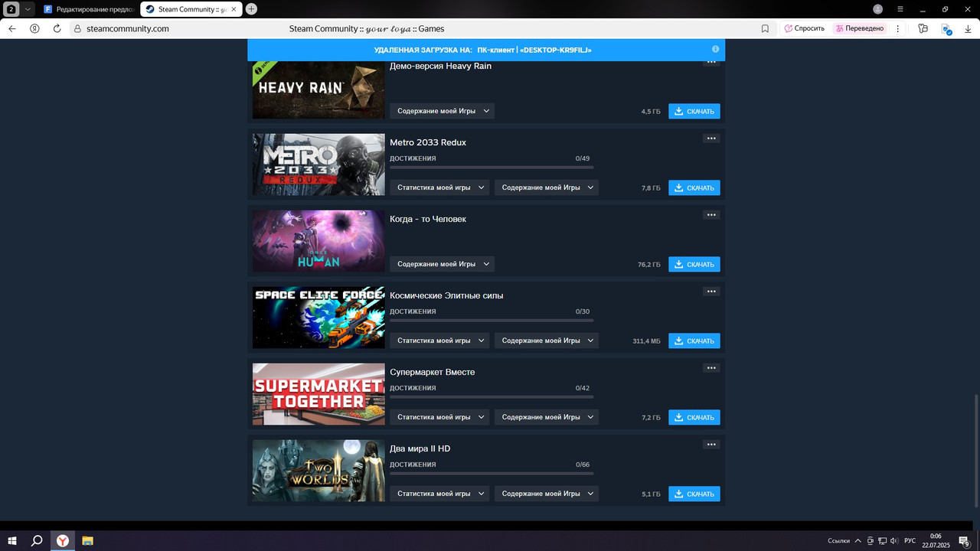Screen dimensions: 980x551
Task: Click the Two Worlds II thumbnail
Action: click(x=318, y=471)
